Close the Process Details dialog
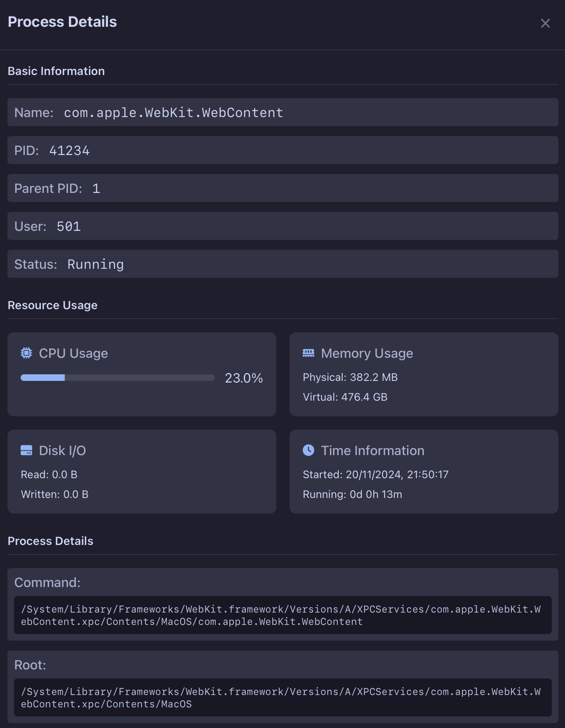The height and width of the screenshot is (728, 565). pyautogui.click(x=545, y=23)
